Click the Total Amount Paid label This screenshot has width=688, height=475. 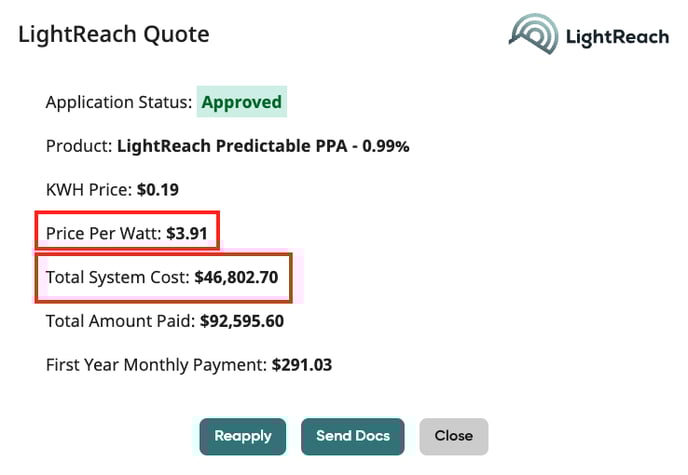tap(120, 321)
